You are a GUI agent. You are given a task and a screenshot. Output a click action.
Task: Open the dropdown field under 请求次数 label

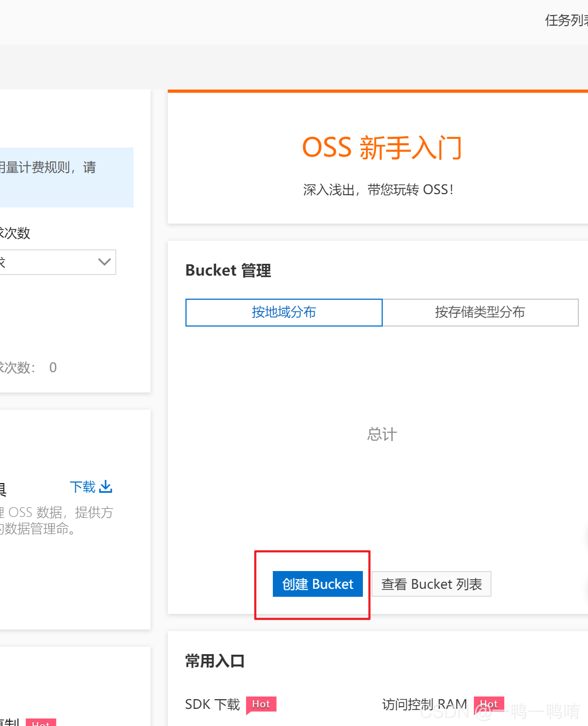pyautogui.click(x=54, y=262)
